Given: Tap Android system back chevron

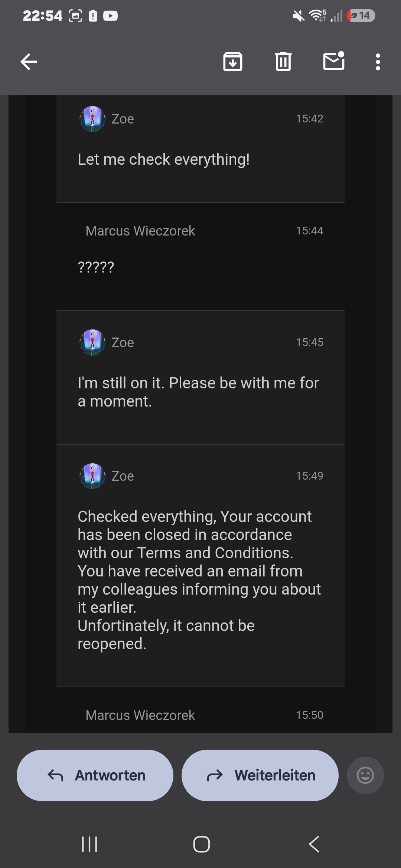Looking at the screenshot, I should pyautogui.click(x=314, y=844).
